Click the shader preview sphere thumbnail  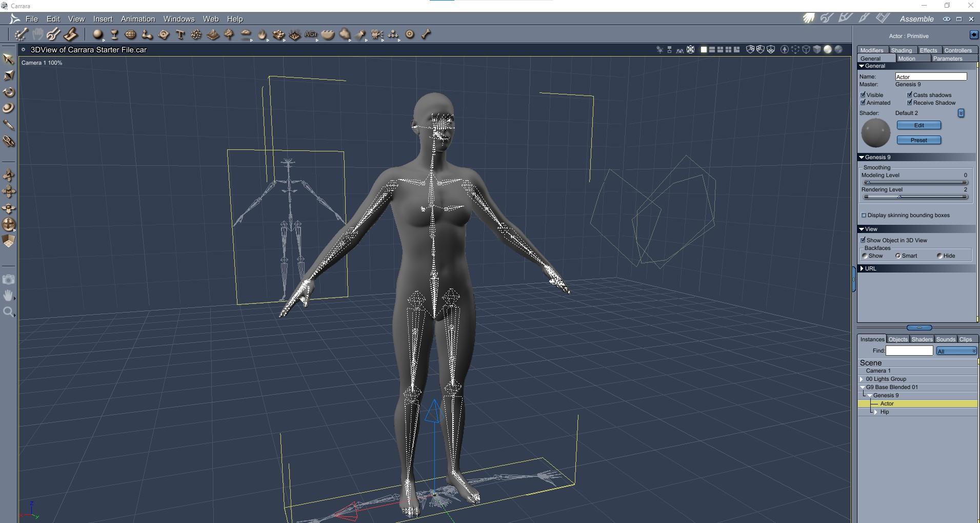point(876,133)
